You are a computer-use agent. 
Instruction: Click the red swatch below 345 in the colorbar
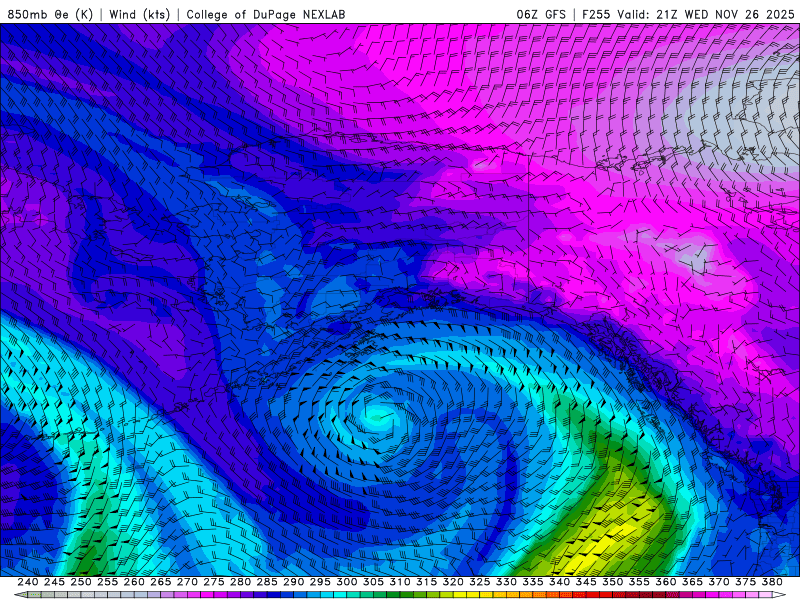(593, 594)
